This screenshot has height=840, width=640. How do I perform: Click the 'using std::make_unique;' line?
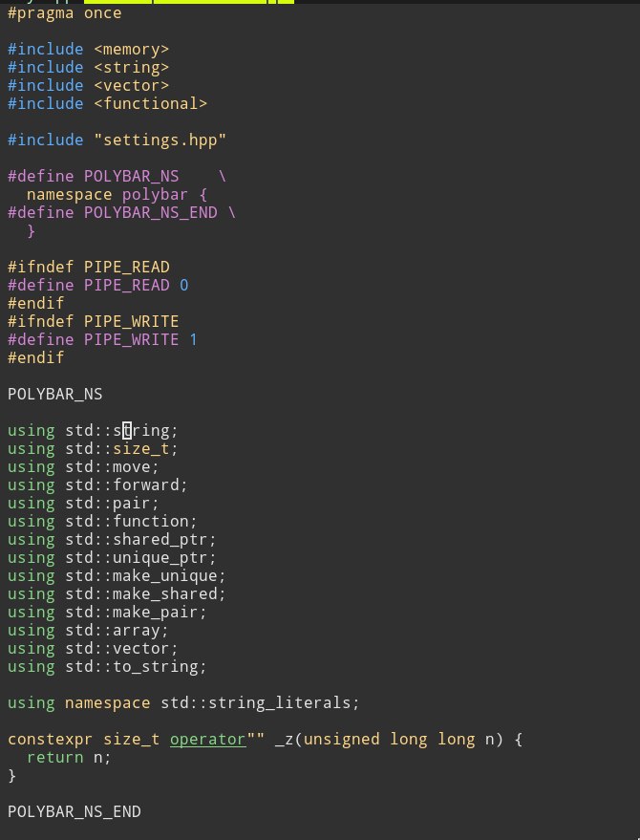pos(117,576)
